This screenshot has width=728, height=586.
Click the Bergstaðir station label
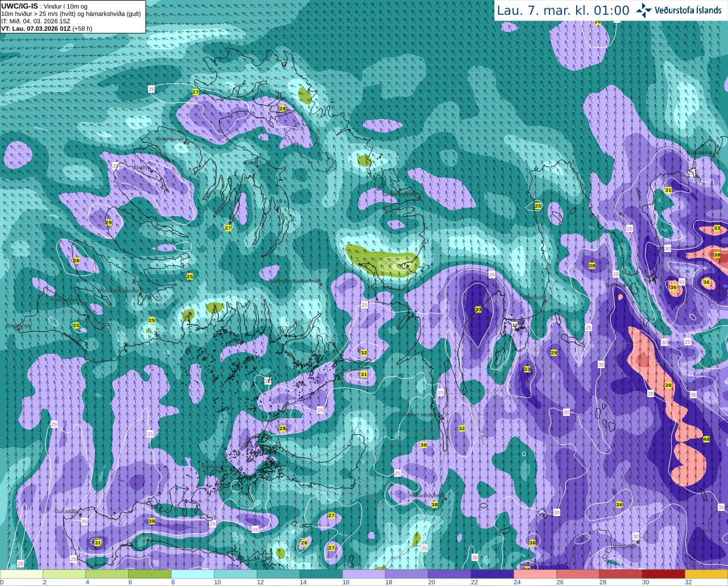coord(617,285)
